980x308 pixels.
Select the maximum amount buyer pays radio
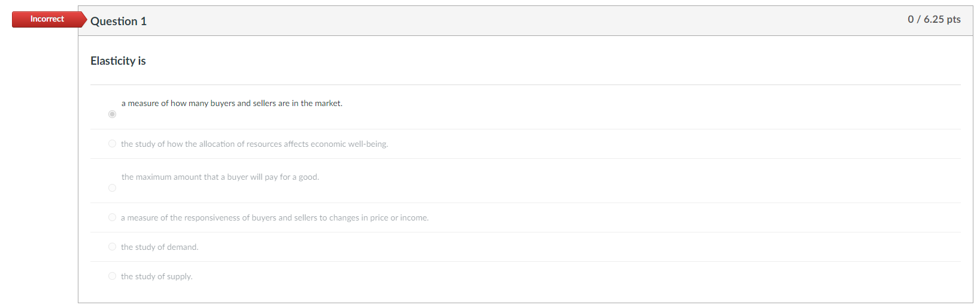point(112,188)
